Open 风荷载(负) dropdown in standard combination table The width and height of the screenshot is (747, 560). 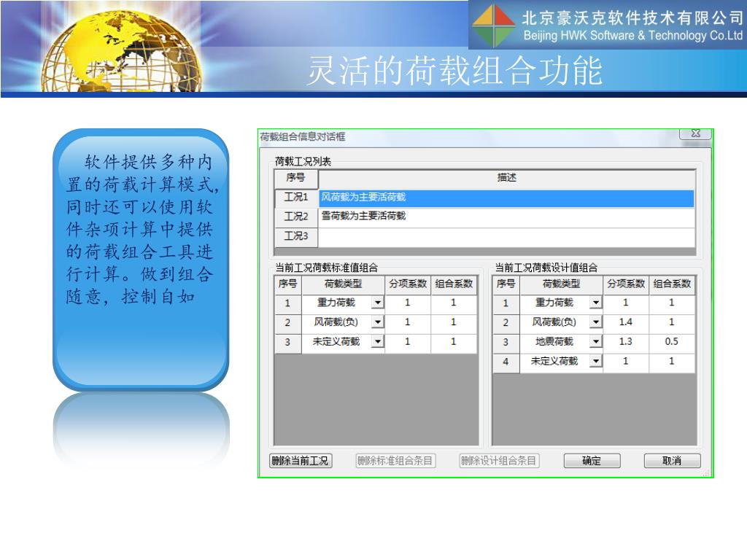378,322
